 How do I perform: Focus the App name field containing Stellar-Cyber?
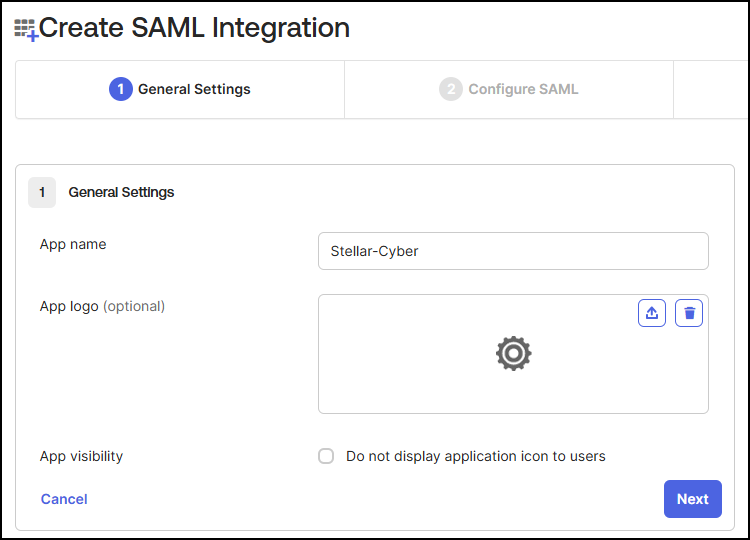pyautogui.click(x=513, y=251)
